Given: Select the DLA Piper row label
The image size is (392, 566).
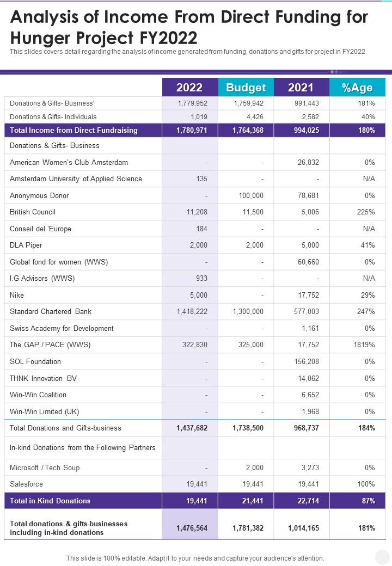Looking at the screenshot, I should (x=26, y=245).
